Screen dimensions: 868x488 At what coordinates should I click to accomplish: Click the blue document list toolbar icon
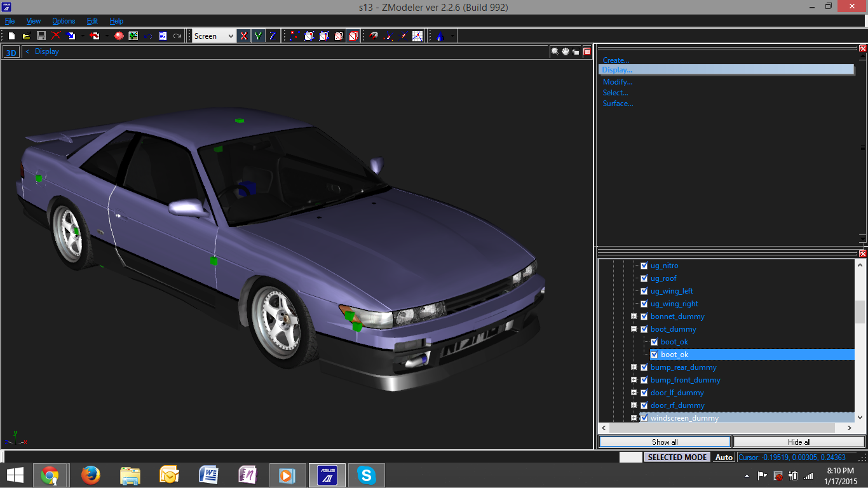163,36
